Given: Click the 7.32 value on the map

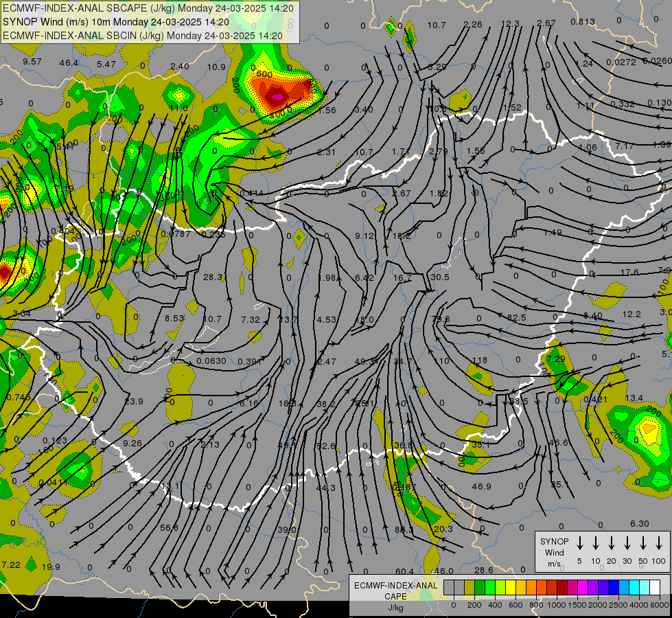Looking at the screenshot, I should click(x=251, y=319).
